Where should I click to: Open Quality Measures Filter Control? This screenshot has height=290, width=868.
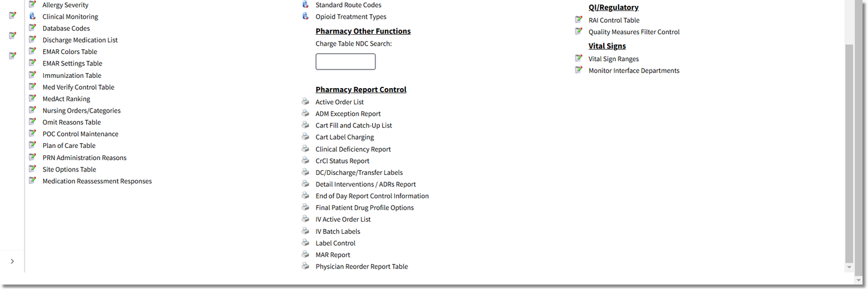634,32
